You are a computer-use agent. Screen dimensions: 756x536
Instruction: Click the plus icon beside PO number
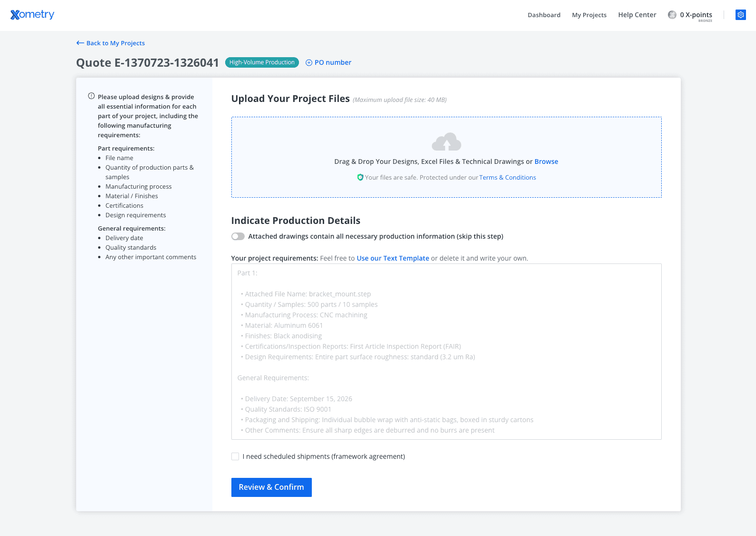(309, 63)
